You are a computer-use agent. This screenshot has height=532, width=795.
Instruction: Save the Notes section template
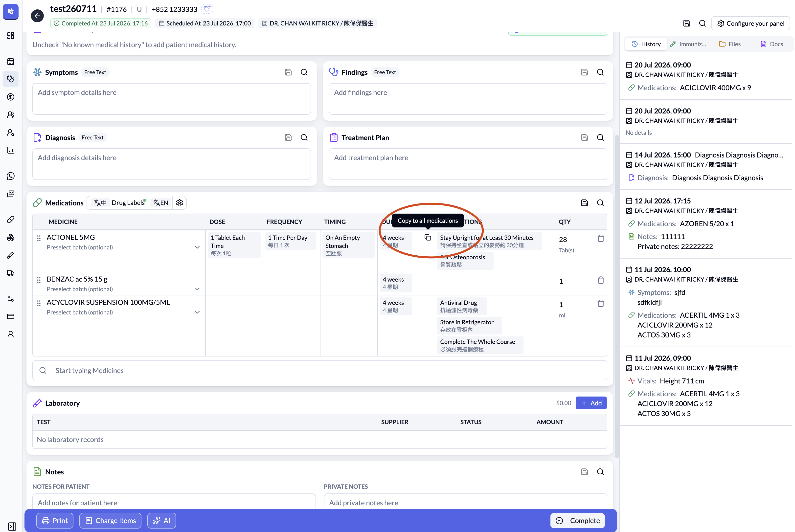click(x=584, y=472)
